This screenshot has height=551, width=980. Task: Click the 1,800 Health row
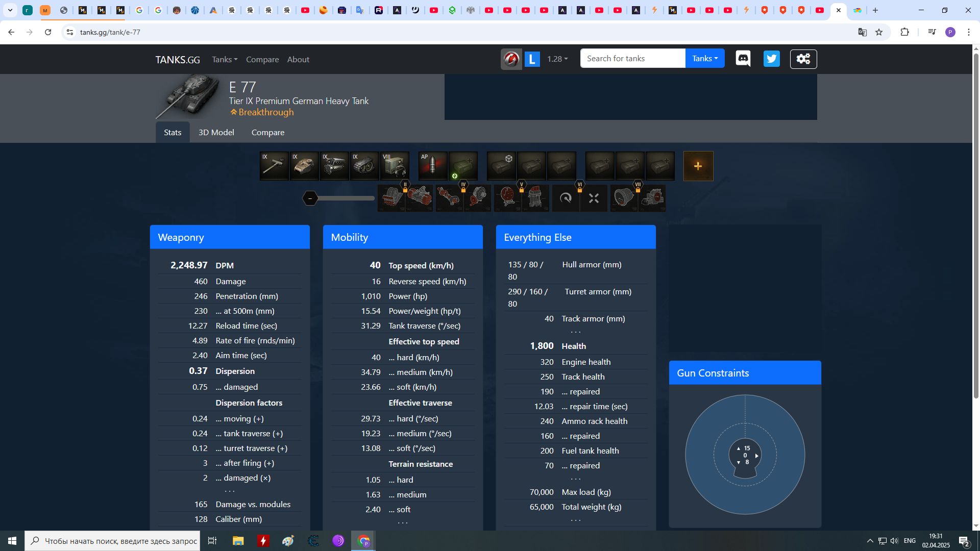(576, 346)
